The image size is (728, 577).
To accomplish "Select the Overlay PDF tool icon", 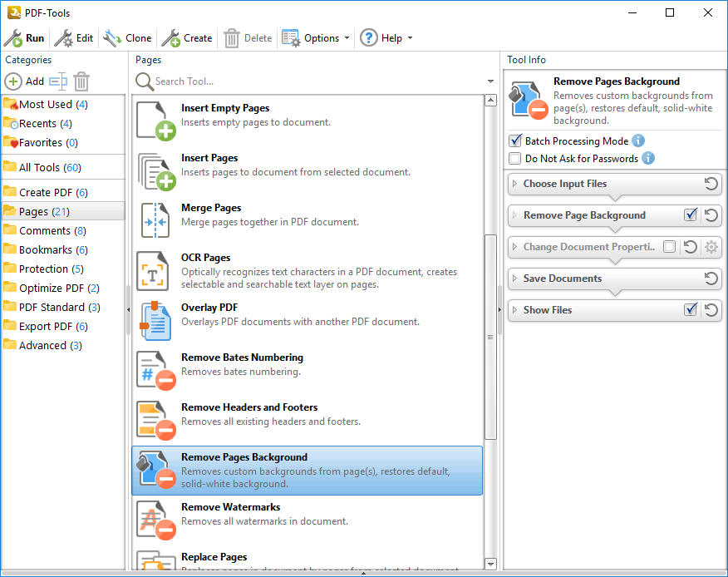I will [154, 321].
